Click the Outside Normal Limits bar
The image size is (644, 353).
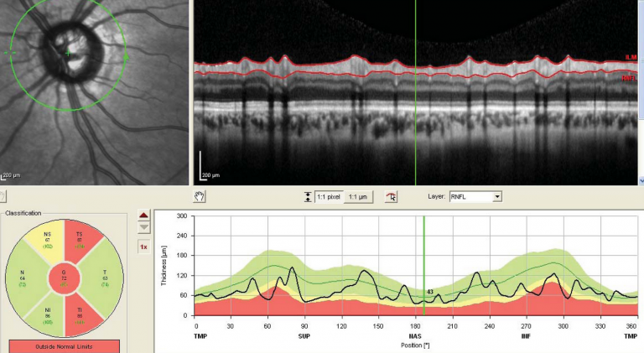click(65, 345)
